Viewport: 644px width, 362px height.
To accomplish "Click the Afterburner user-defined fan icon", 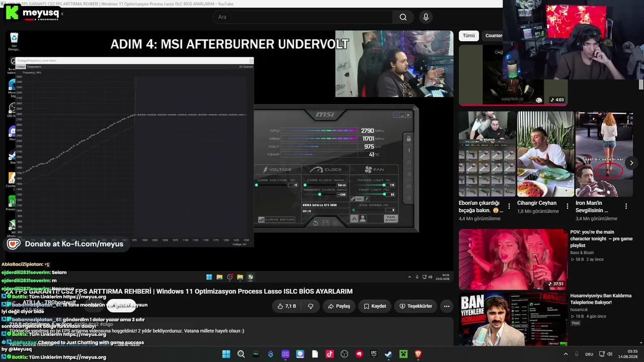I will click(363, 219).
